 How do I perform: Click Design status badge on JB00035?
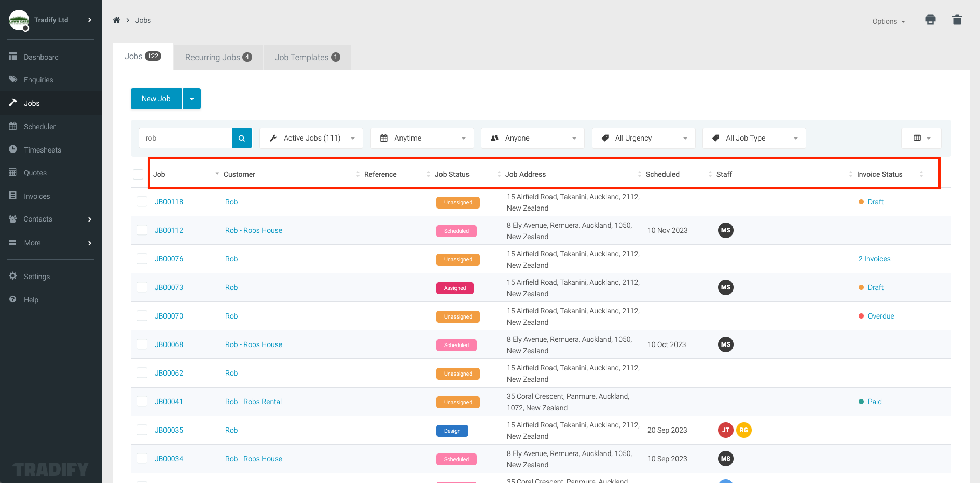pyautogui.click(x=452, y=431)
